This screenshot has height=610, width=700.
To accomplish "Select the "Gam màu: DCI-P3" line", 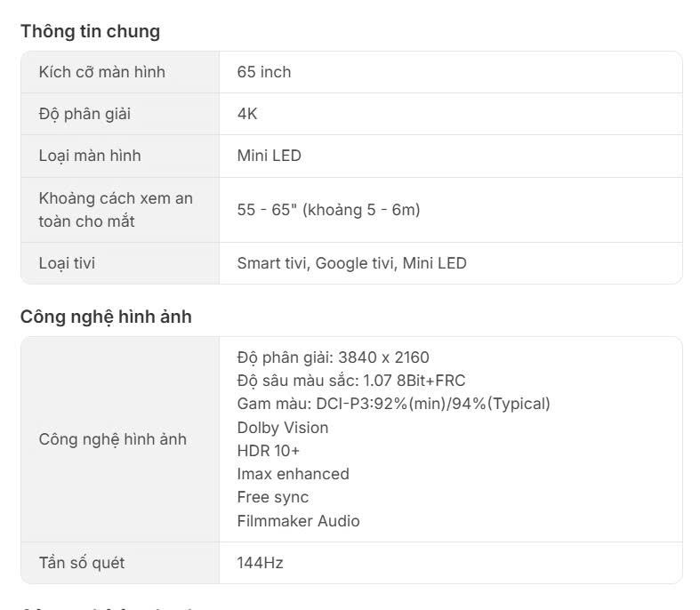I will coord(393,404).
